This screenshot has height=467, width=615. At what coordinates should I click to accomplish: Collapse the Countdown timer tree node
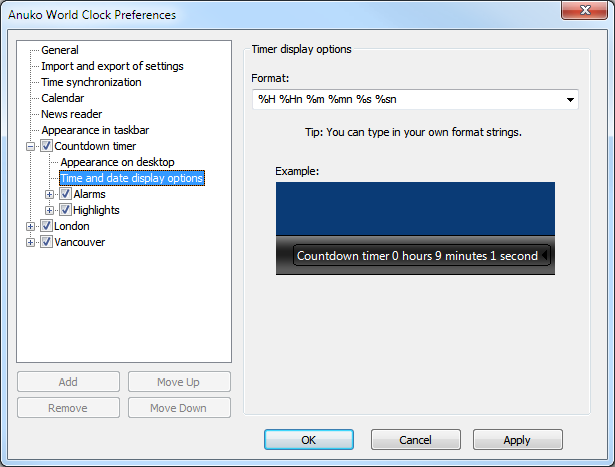click(31, 146)
